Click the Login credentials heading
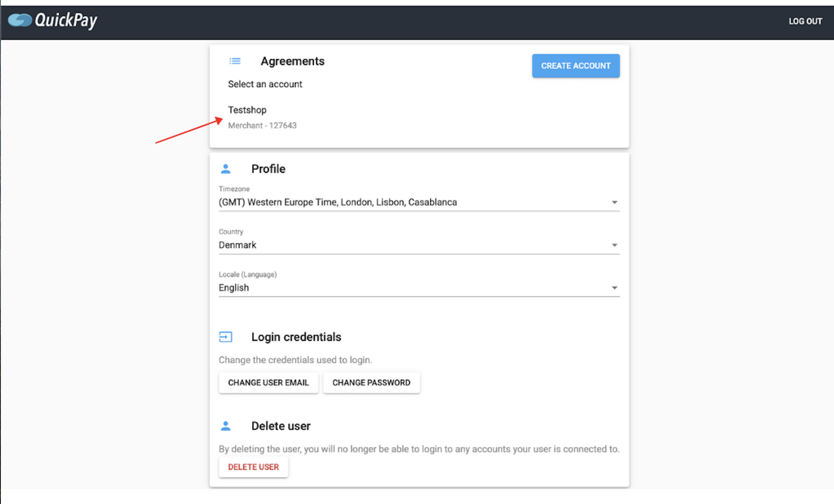This screenshot has height=504, width=834. coord(296,337)
